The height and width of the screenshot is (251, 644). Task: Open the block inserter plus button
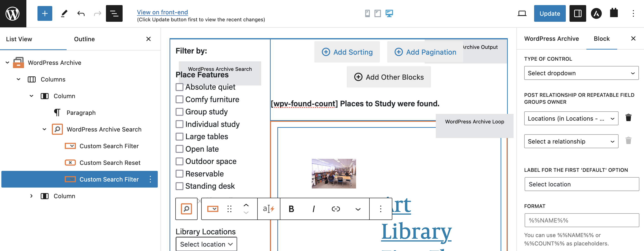pos(45,13)
